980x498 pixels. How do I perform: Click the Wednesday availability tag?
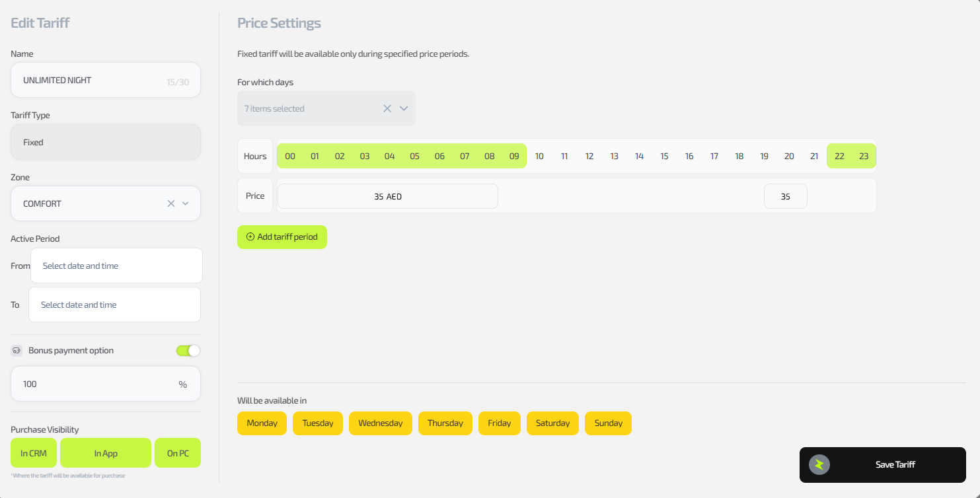coord(380,423)
